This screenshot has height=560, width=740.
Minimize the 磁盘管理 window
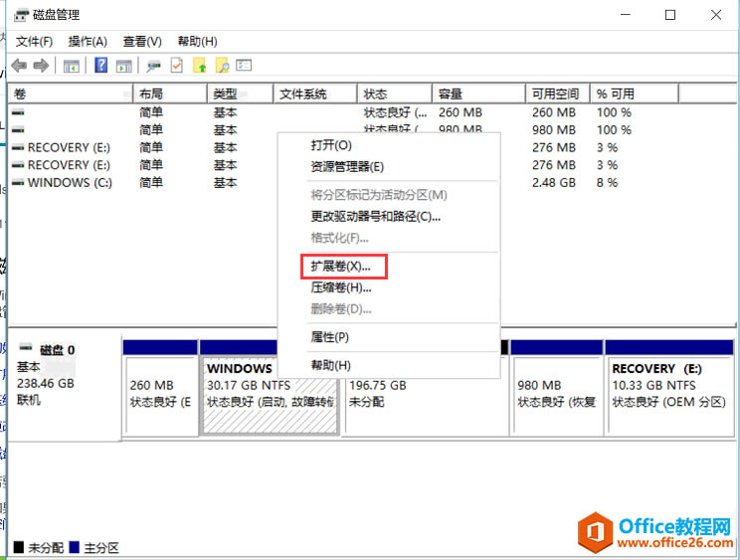click(x=626, y=15)
